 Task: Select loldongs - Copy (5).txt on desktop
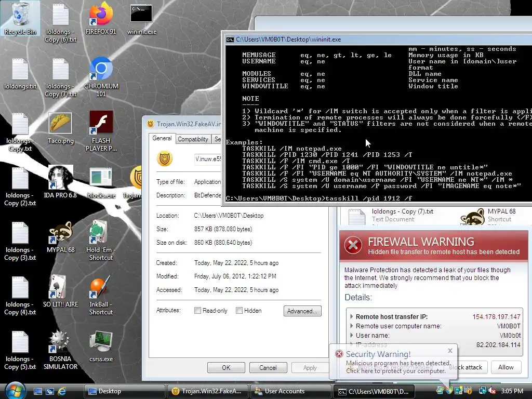point(20,350)
